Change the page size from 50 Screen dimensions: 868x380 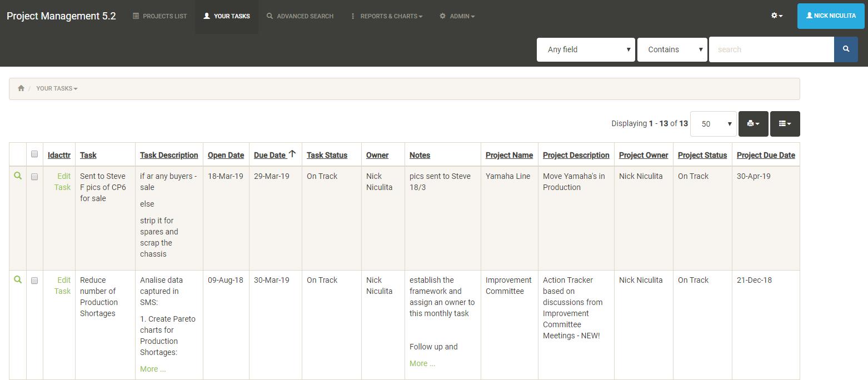(x=713, y=123)
